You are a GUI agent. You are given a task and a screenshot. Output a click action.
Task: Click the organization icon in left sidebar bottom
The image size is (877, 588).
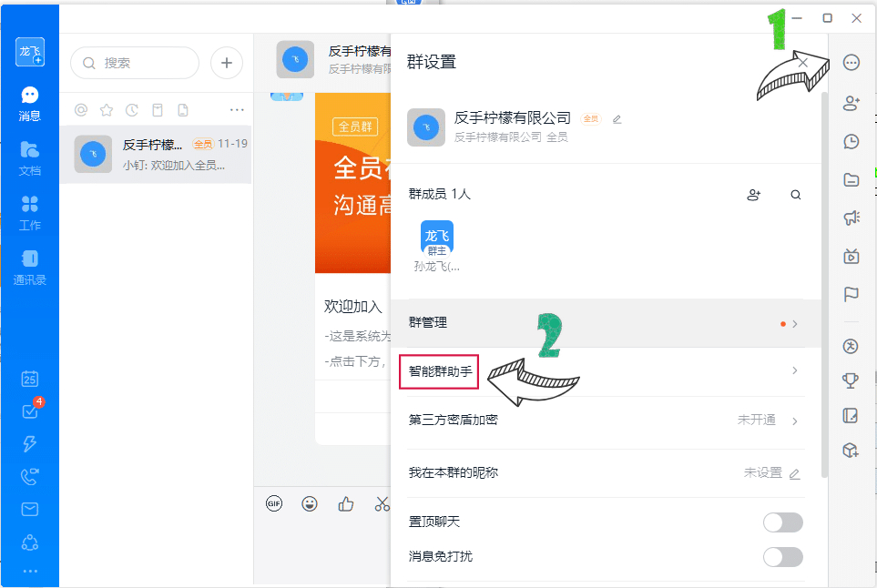[x=30, y=542]
